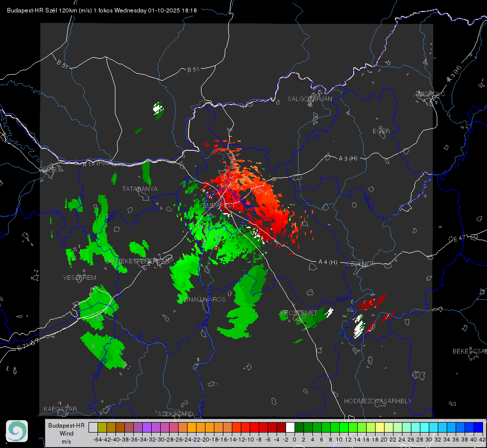Screen dimensions: 487x448
Task: Click the KAPOSVÁR city label
Action: pyautogui.click(x=60, y=409)
